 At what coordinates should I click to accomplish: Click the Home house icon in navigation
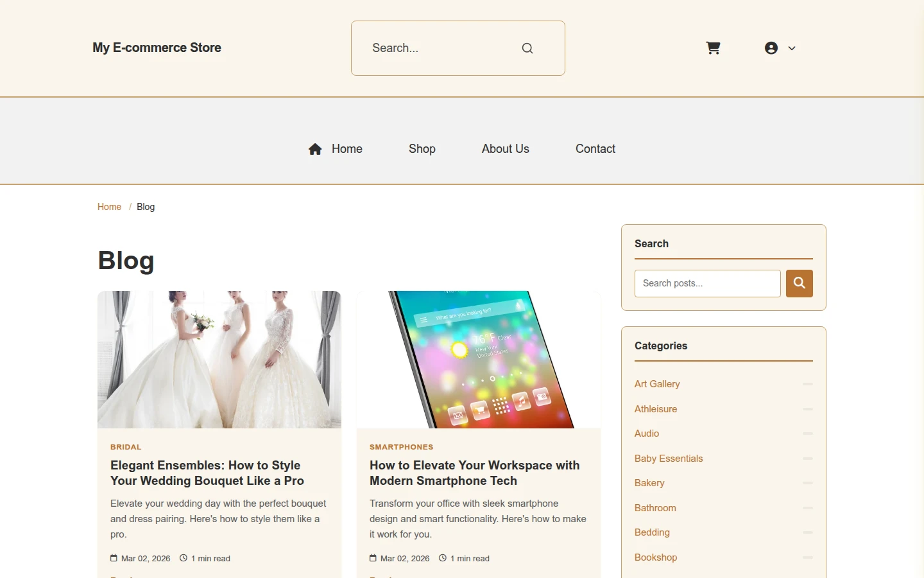click(x=315, y=149)
